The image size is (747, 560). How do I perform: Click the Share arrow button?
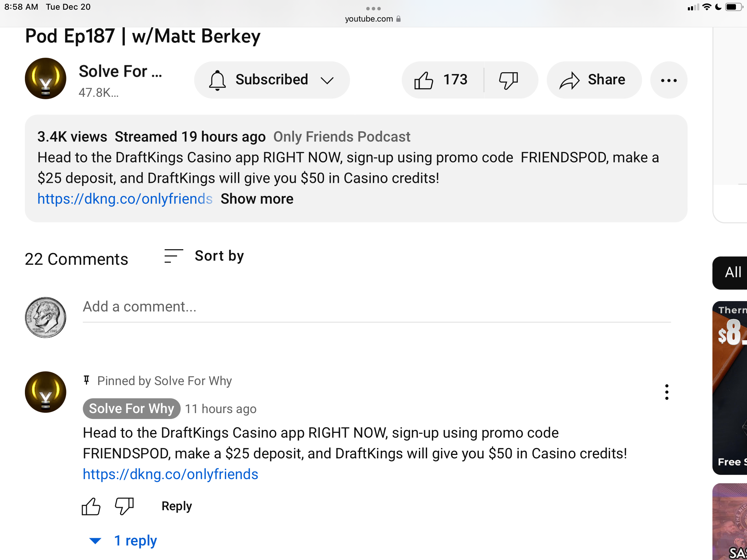[x=594, y=80]
